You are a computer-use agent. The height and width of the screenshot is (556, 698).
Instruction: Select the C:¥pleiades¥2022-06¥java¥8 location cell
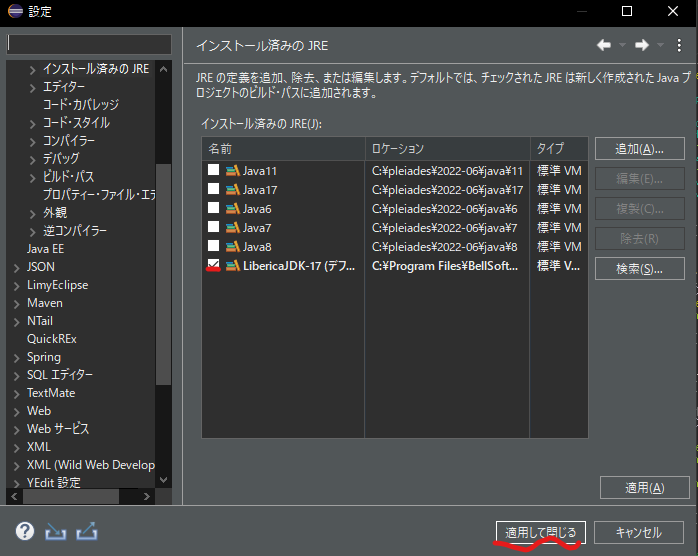coord(444,247)
